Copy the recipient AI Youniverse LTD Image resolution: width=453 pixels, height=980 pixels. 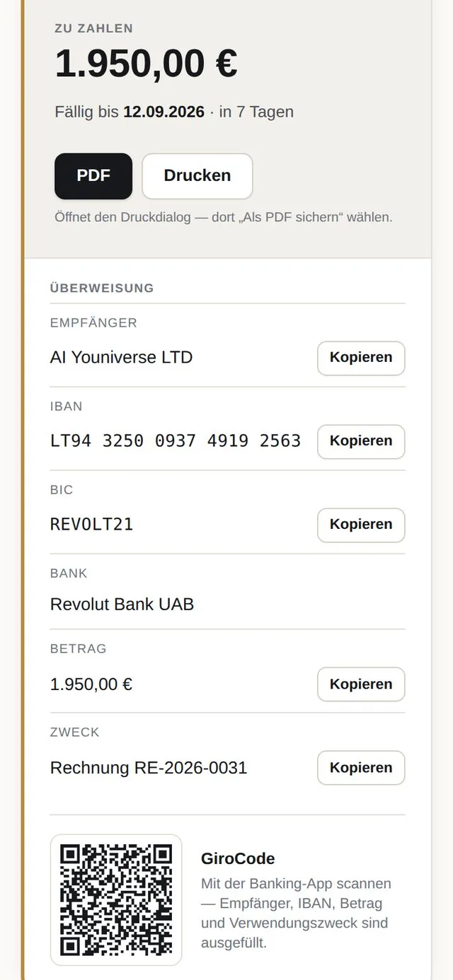point(361,358)
